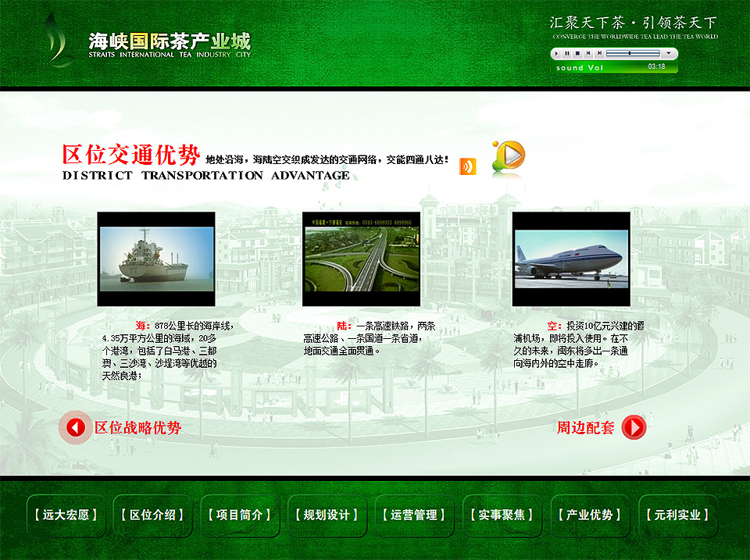Screen dimensions: 750x560
Task: Skip to the previous track
Action: pyautogui.click(x=589, y=53)
